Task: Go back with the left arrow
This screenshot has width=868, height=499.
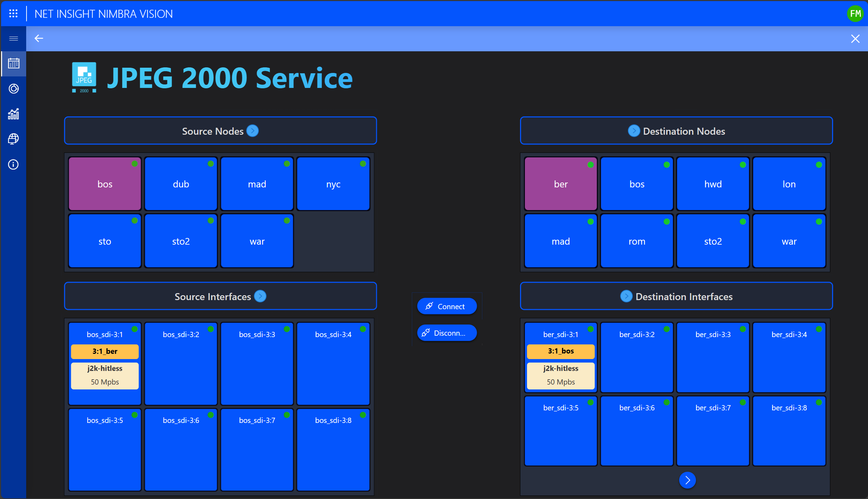Action: coord(39,38)
